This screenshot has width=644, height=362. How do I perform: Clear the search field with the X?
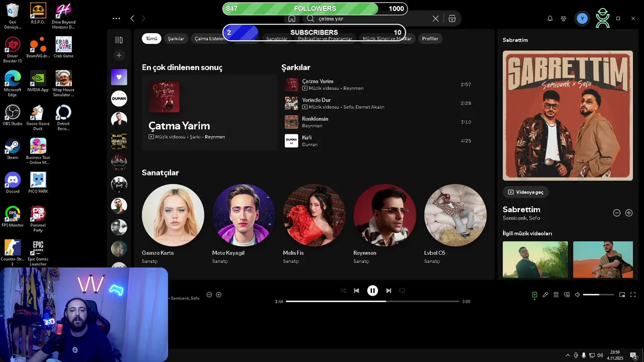point(436,19)
